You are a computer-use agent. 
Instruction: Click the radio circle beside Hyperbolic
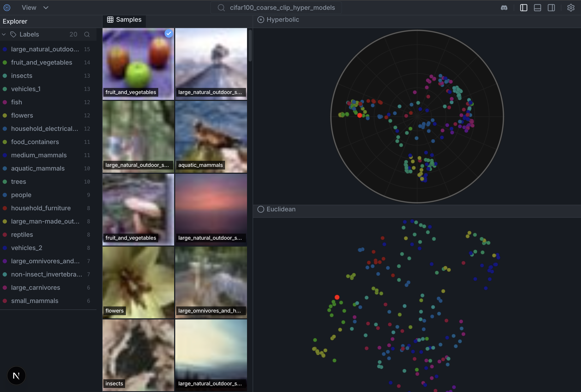coord(261,20)
